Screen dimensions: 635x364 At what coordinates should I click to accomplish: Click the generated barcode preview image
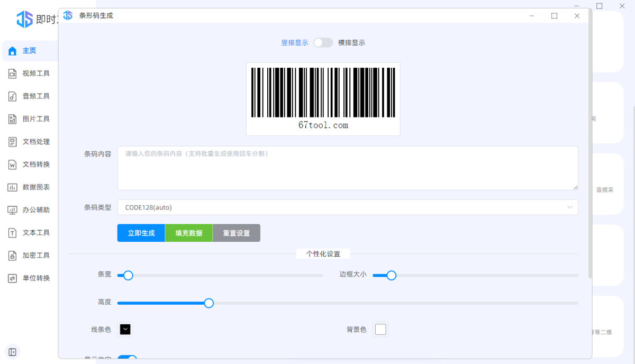(323, 99)
